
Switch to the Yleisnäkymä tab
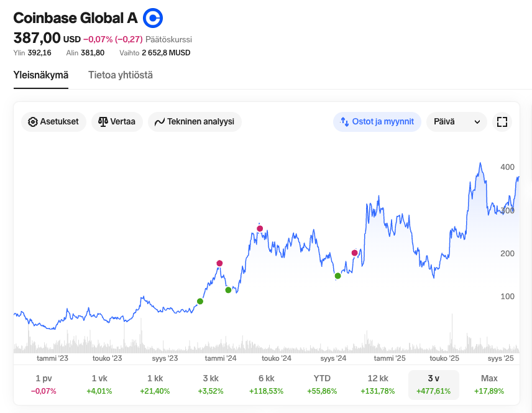pyautogui.click(x=41, y=75)
